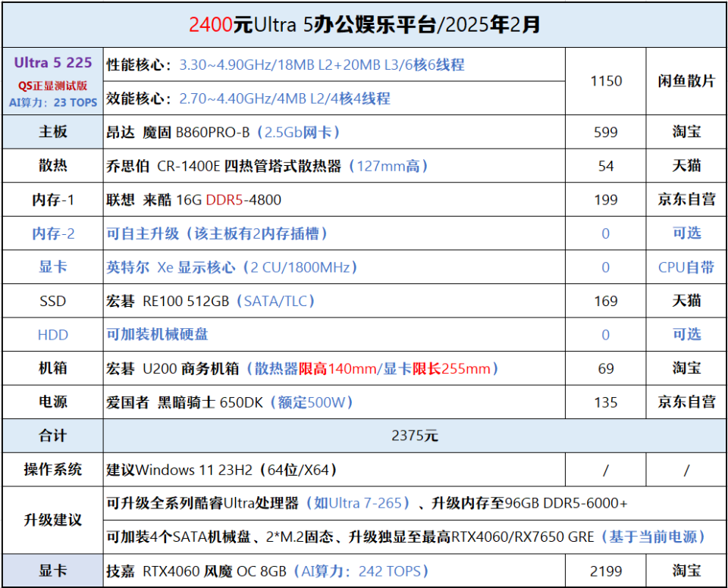
Task: Click '天猫' in the SSD row
Action: coord(686,301)
